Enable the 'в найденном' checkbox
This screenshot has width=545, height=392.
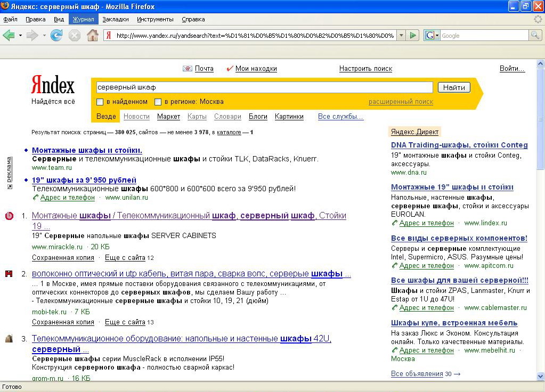[99, 101]
